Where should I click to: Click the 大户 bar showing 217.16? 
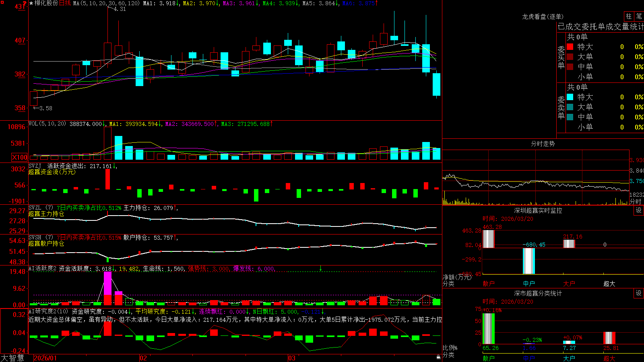pos(569,244)
